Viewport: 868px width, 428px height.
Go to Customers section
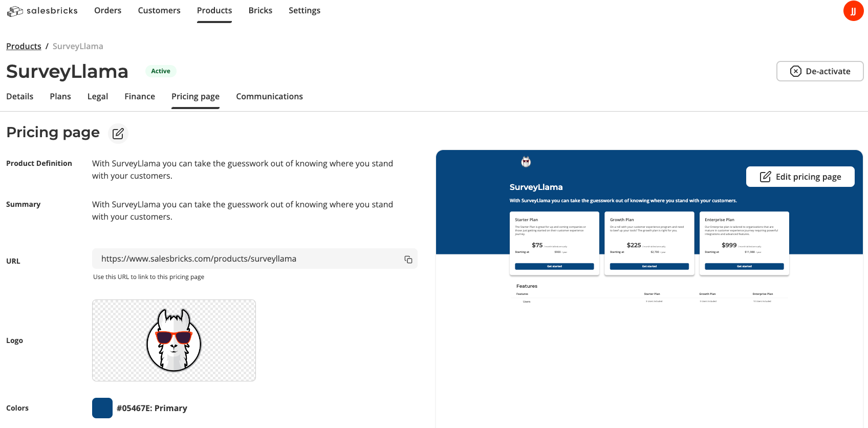pyautogui.click(x=159, y=10)
